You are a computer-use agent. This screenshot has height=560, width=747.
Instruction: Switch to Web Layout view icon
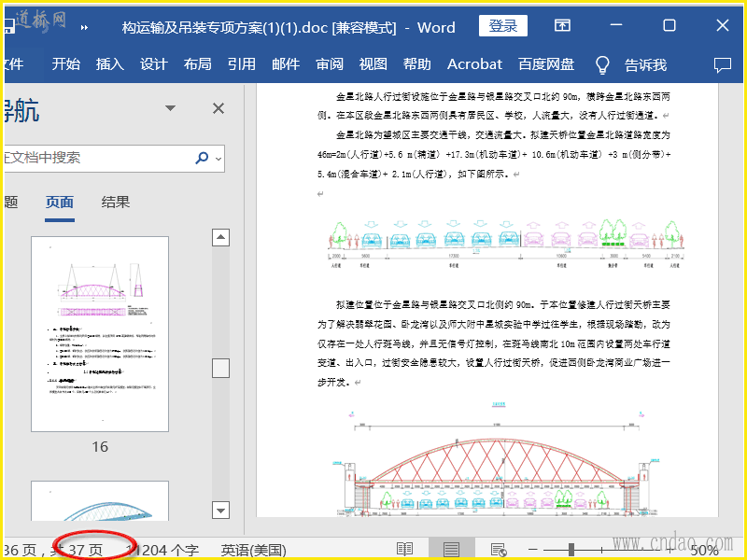tap(499, 550)
